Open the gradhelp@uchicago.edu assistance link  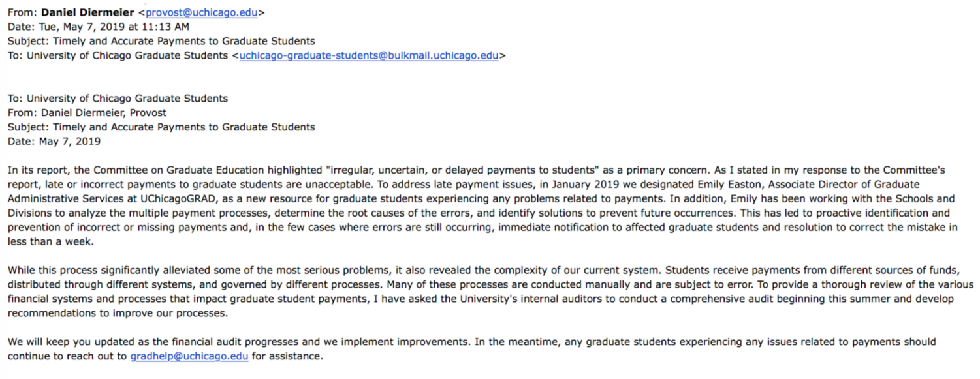click(x=189, y=356)
